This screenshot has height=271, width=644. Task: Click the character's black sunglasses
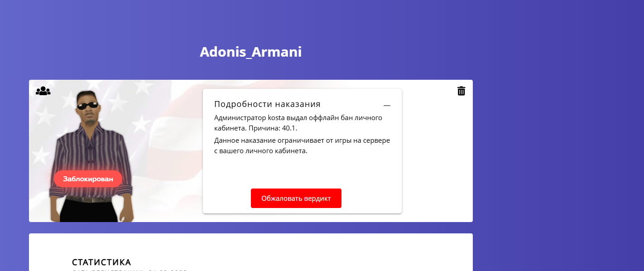[87, 106]
